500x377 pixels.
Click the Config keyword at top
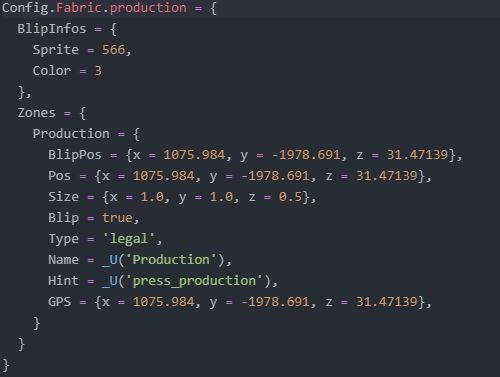25,8
